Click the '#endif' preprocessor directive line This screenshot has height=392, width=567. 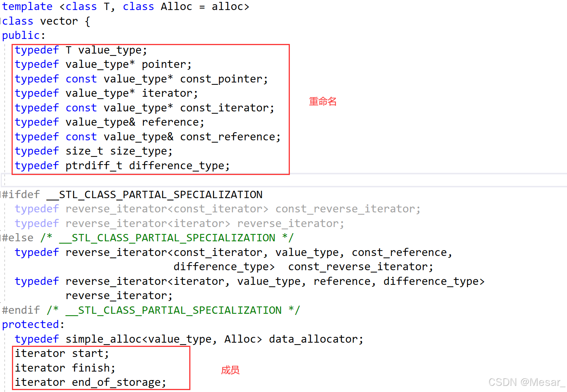[x=151, y=310]
